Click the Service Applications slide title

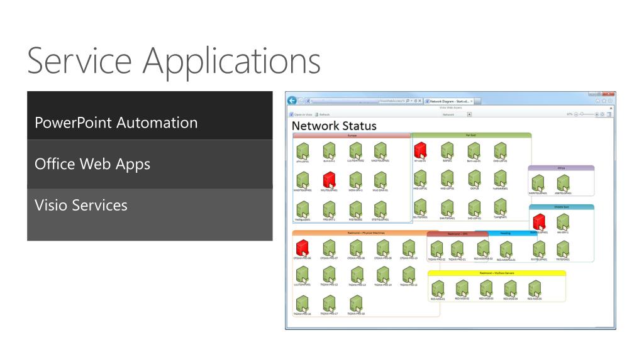point(174,62)
